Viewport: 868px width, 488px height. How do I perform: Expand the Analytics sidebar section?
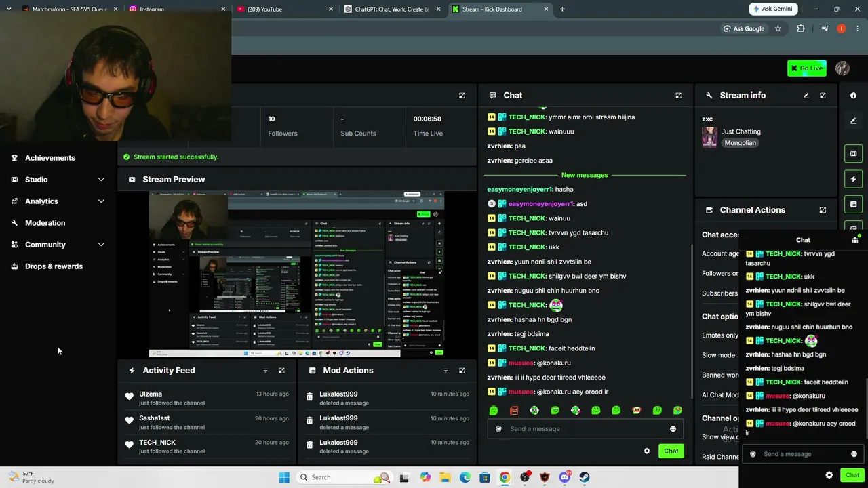tap(58, 201)
